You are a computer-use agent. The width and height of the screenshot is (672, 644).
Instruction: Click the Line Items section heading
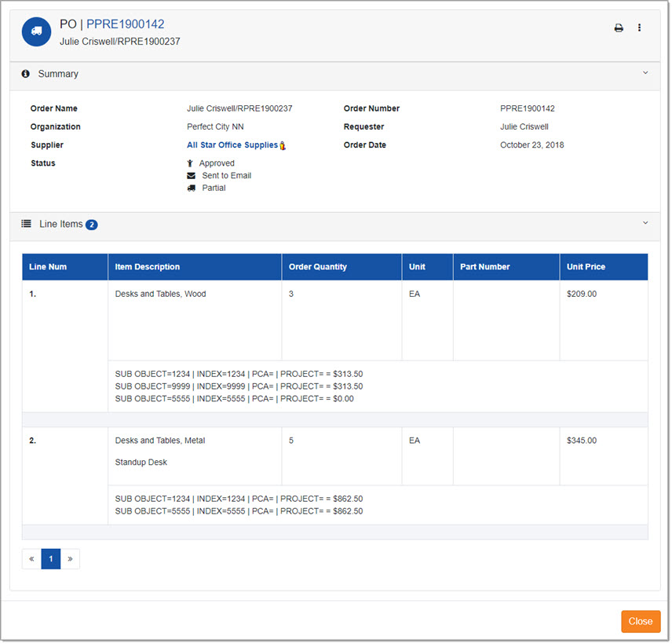point(61,224)
